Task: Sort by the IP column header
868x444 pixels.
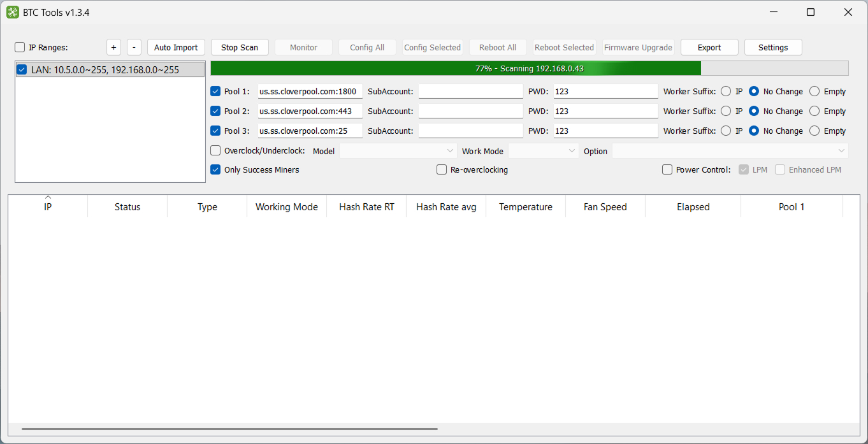Action: click(48, 207)
